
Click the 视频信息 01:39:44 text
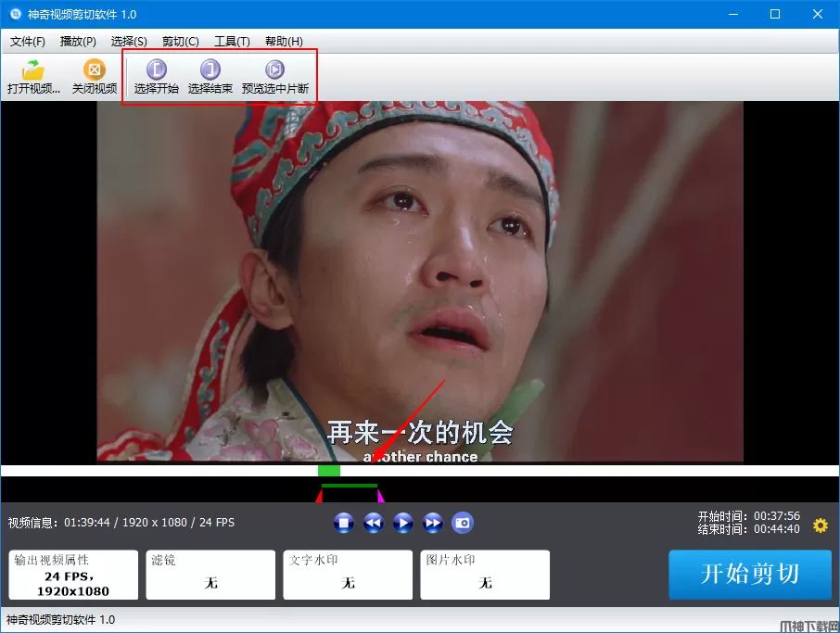pos(121,522)
